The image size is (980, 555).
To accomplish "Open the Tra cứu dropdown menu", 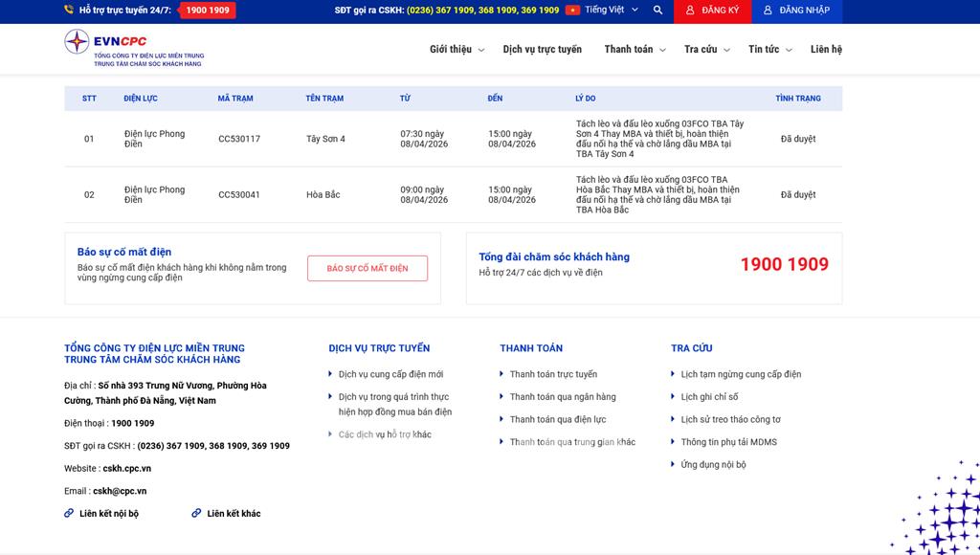I will tap(707, 50).
